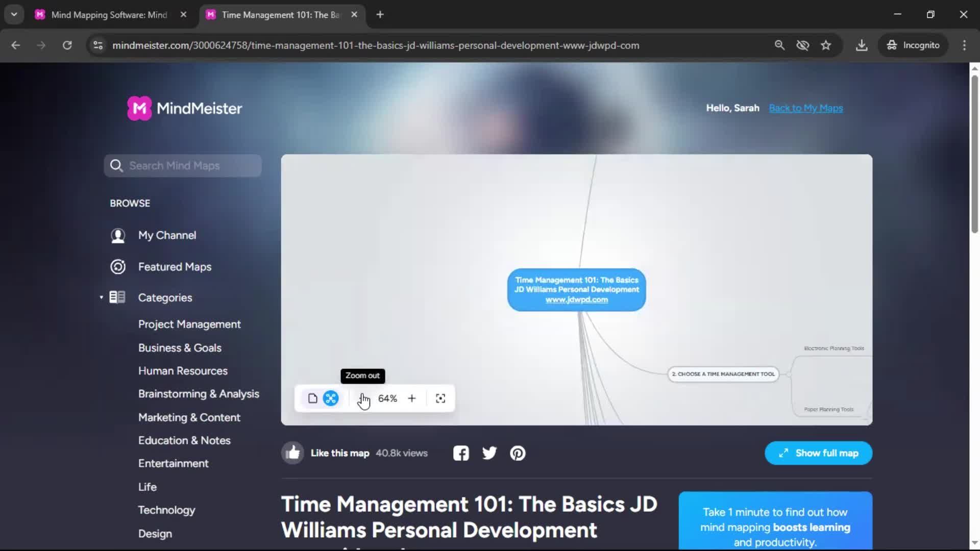Like this map with thumbs-up icon
980x551 pixels.
point(292,453)
